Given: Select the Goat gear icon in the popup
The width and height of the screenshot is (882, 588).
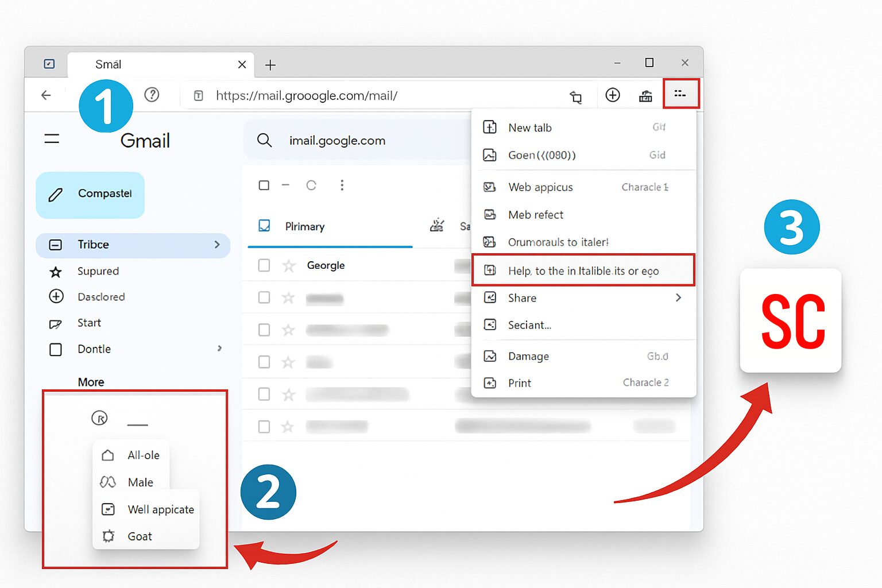Looking at the screenshot, I should (108, 536).
